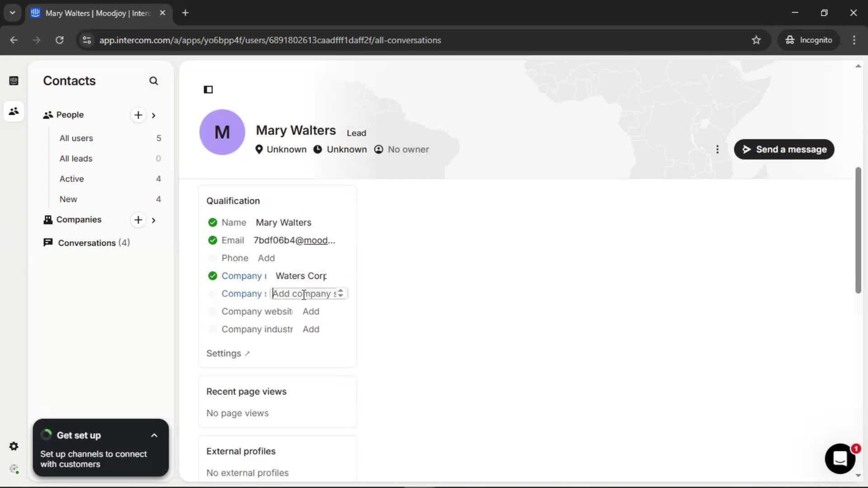
Task: Close the Mary Walters tab
Action: [162, 13]
